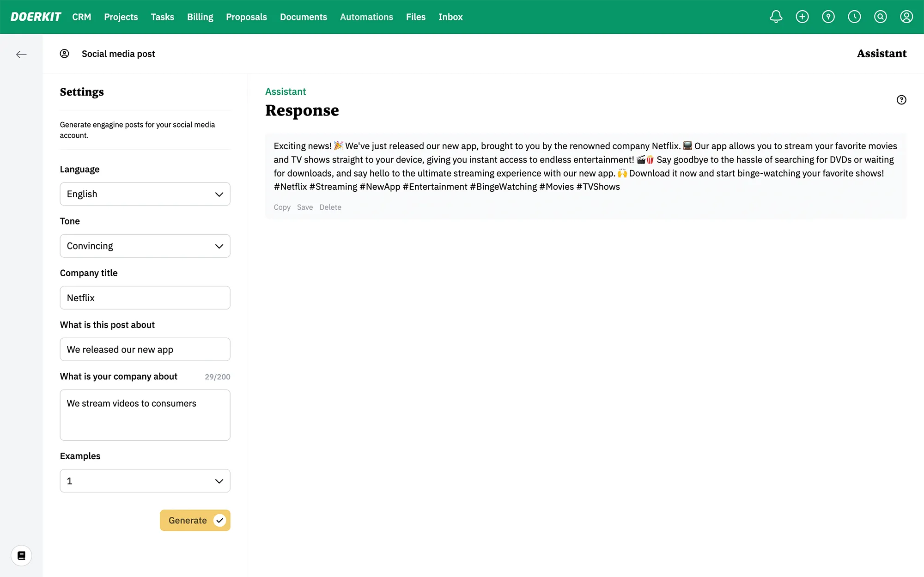Click the search icon in top bar
Screen dimensions: 924x577
click(x=880, y=17)
